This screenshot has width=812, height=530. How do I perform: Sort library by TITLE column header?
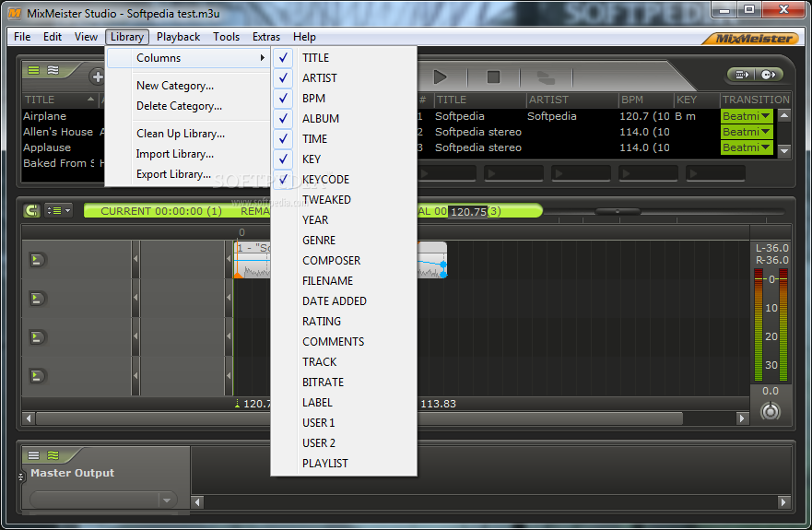60,100
